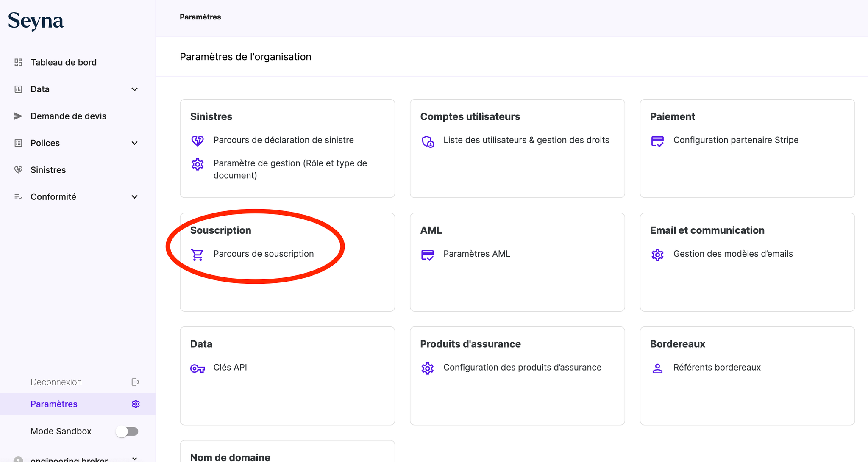This screenshot has width=868, height=462.
Task: Open Configuration des produits d'assurance
Action: [523, 368]
